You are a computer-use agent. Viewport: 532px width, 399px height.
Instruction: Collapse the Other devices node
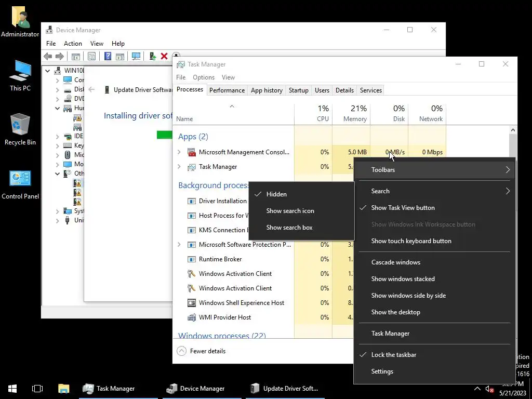[57, 174]
